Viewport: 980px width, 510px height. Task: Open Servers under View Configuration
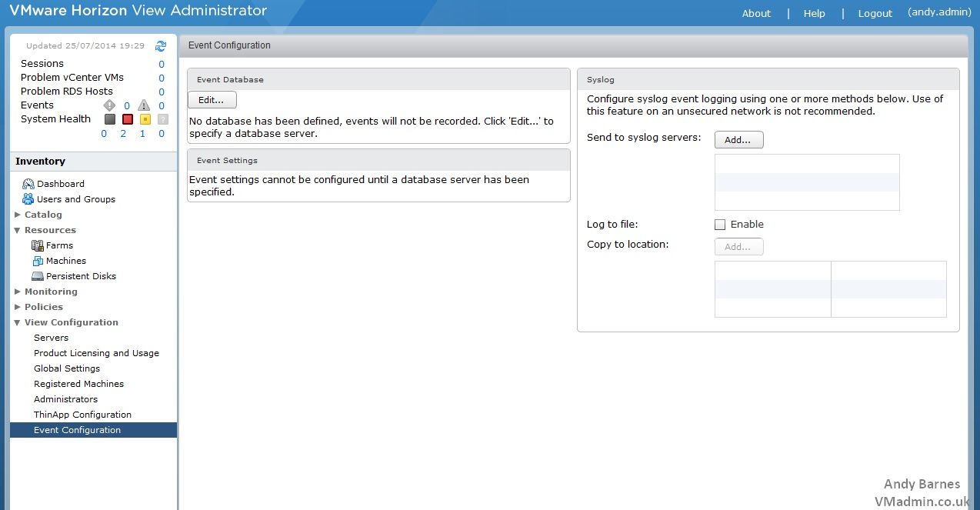click(x=51, y=338)
